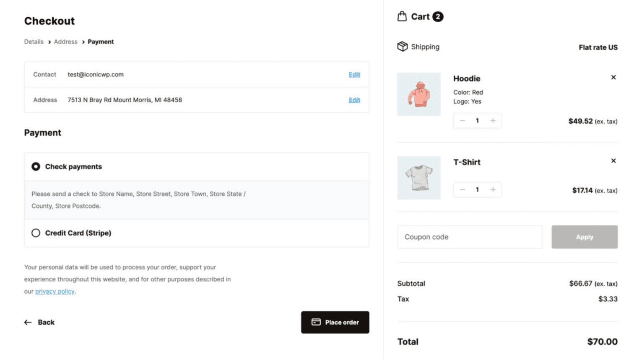Remove the T-Shirt from the cart

[x=613, y=160]
